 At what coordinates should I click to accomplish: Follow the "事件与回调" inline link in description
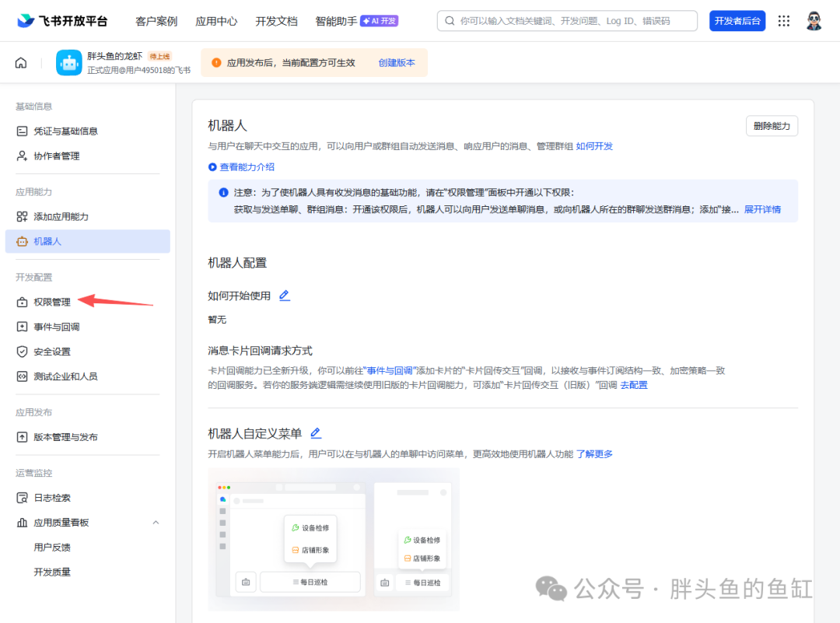click(x=390, y=371)
